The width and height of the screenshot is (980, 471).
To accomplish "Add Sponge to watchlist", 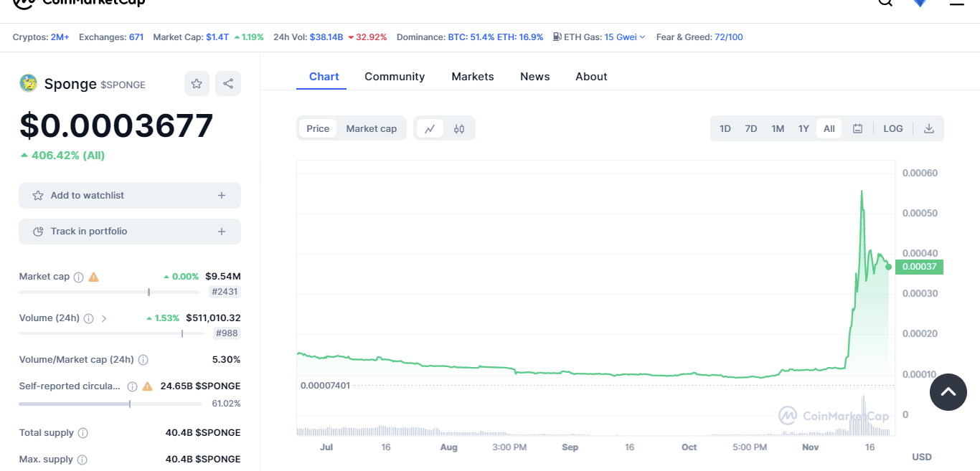I will point(130,196).
